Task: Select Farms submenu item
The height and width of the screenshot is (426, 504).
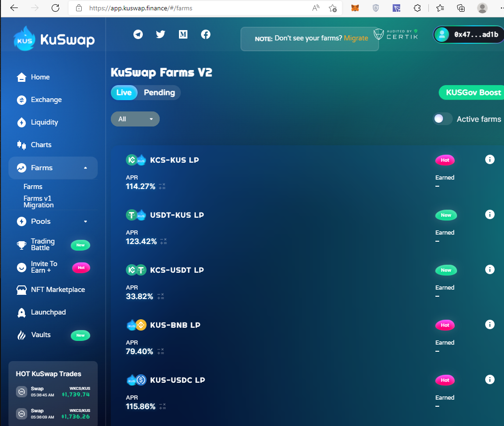Action: click(33, 187)
